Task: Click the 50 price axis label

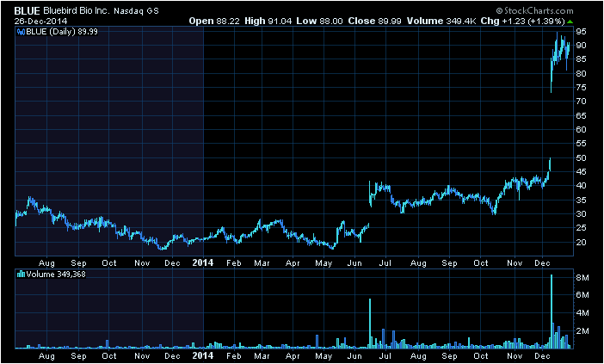Action: click(582, 158)
